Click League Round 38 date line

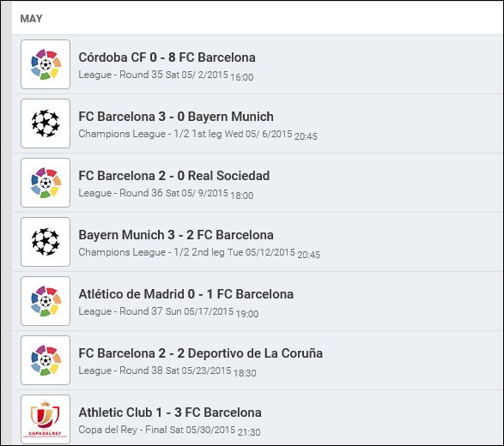tap(167, 371)
